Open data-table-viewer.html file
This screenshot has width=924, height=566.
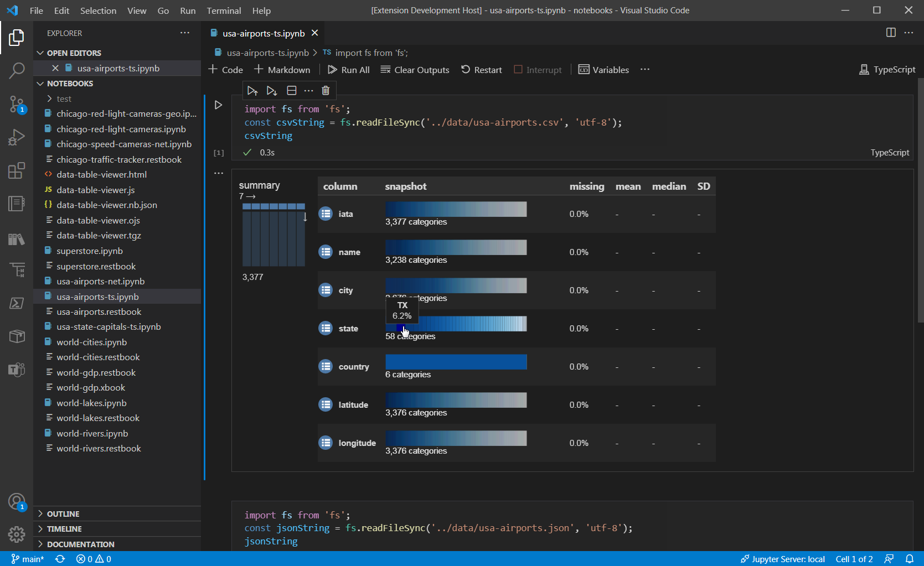pyautogui.click(x=117, y=174)
